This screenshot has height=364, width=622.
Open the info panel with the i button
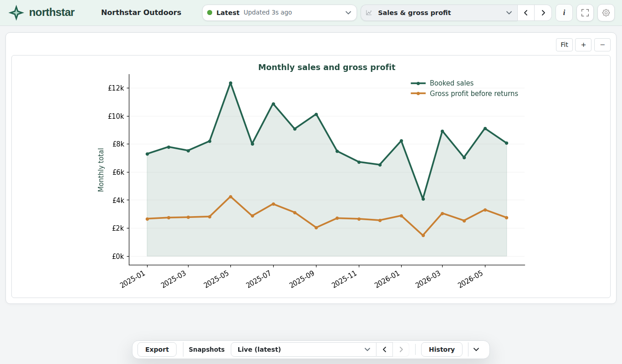click(x=564, y=13)
